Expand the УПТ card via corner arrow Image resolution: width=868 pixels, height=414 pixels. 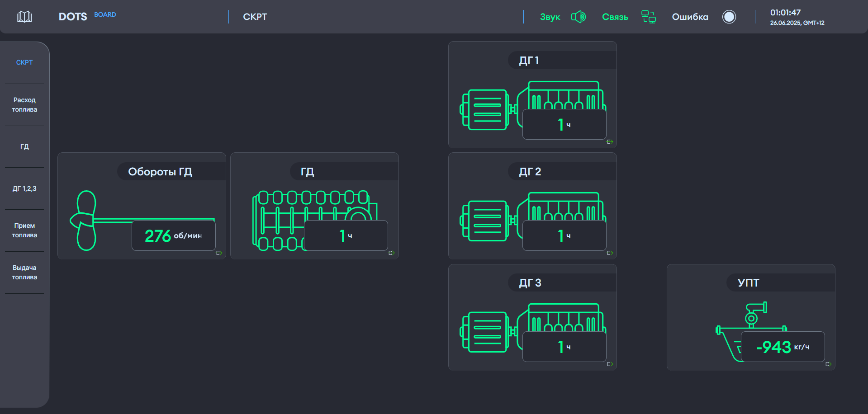pos(828,364)
